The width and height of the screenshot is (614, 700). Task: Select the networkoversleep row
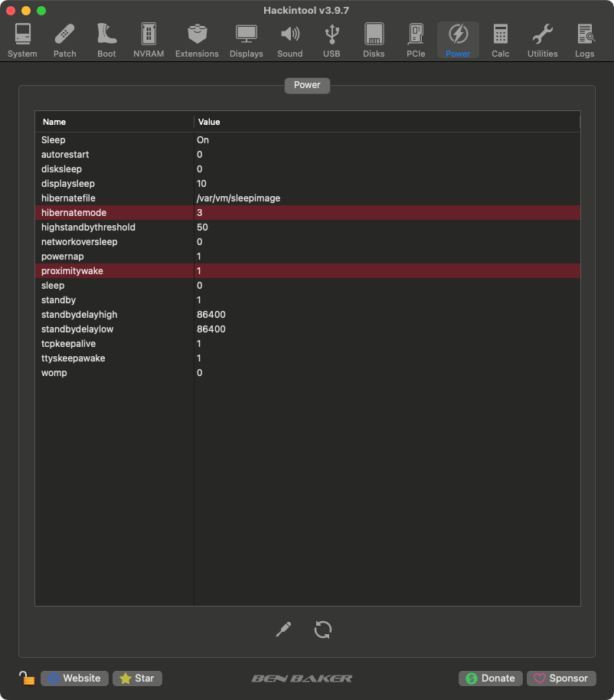[308, 241]
